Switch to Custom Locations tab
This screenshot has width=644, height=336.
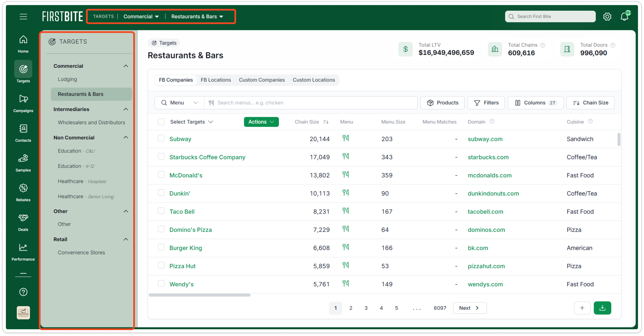point(314,80)
